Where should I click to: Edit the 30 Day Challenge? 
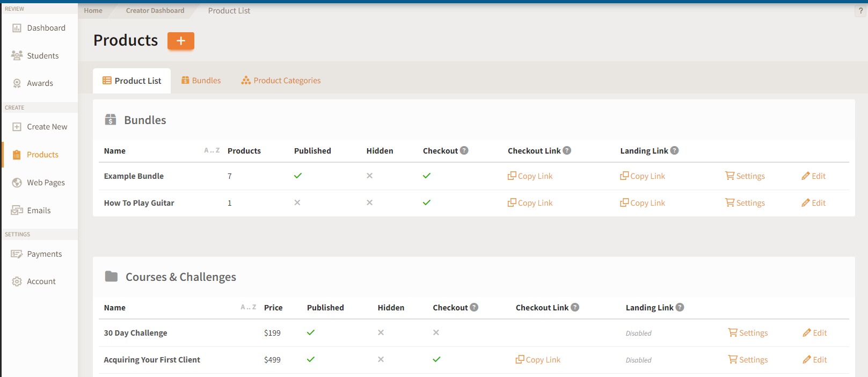(x=815, y=333)
